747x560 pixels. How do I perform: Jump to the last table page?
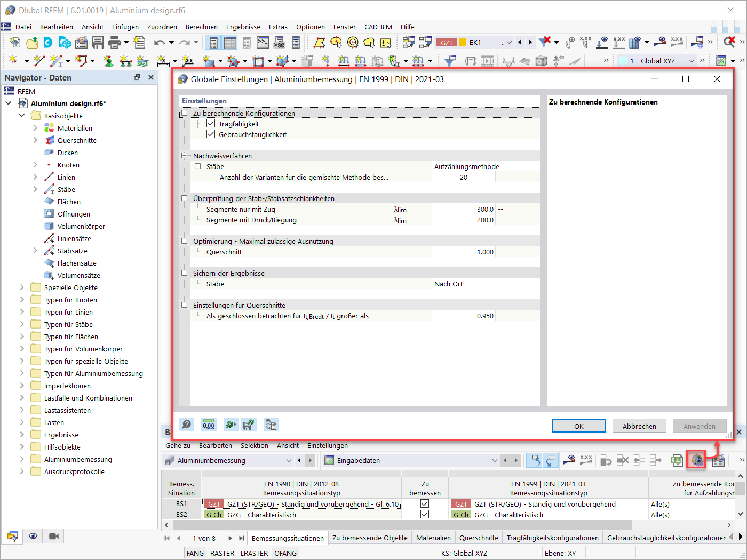pos(242,538)
